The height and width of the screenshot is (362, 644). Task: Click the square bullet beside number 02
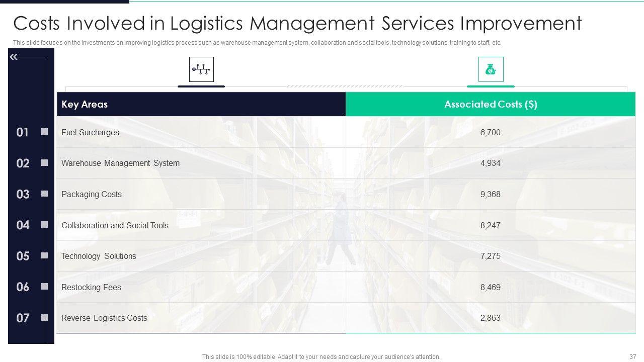[x=45, y=163]
